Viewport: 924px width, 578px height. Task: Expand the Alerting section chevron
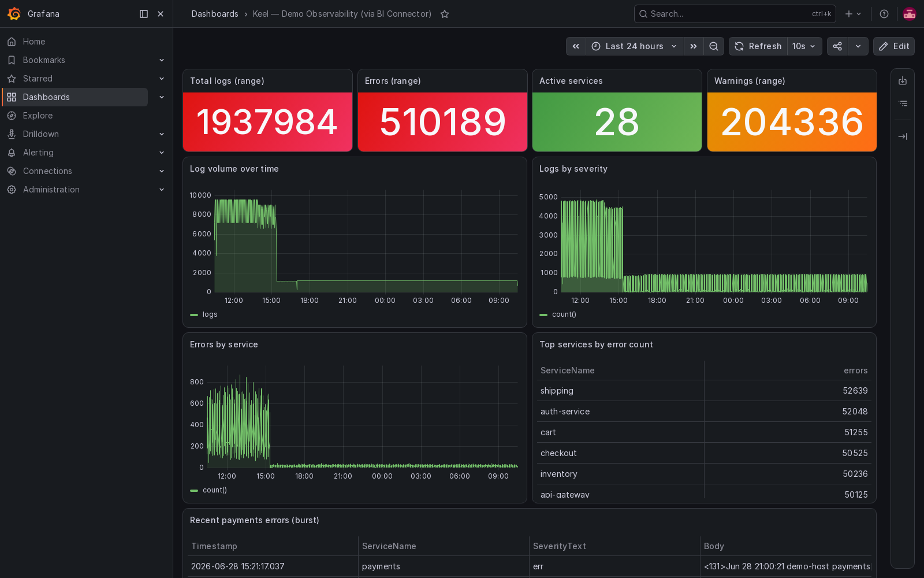(162, 153)
